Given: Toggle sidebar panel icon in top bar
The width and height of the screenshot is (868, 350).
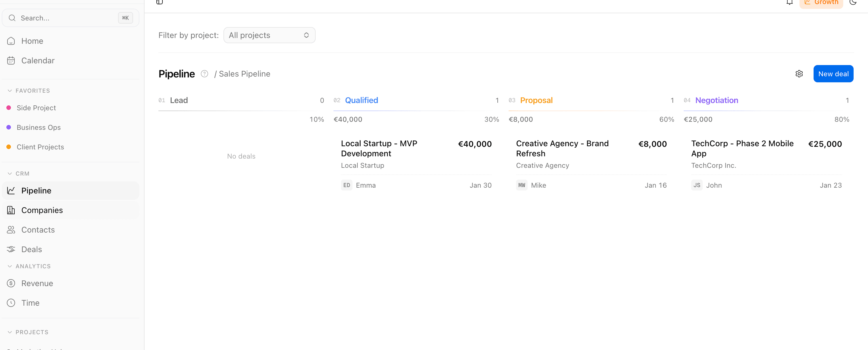Looking at the screenshot, I should 159,2.
